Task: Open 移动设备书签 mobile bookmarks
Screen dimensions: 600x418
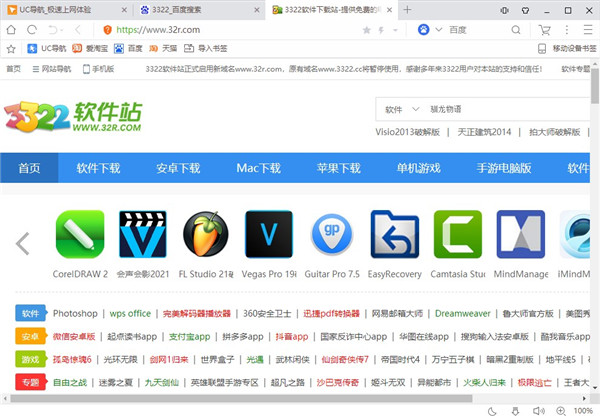Action: (x=567, y=48)
